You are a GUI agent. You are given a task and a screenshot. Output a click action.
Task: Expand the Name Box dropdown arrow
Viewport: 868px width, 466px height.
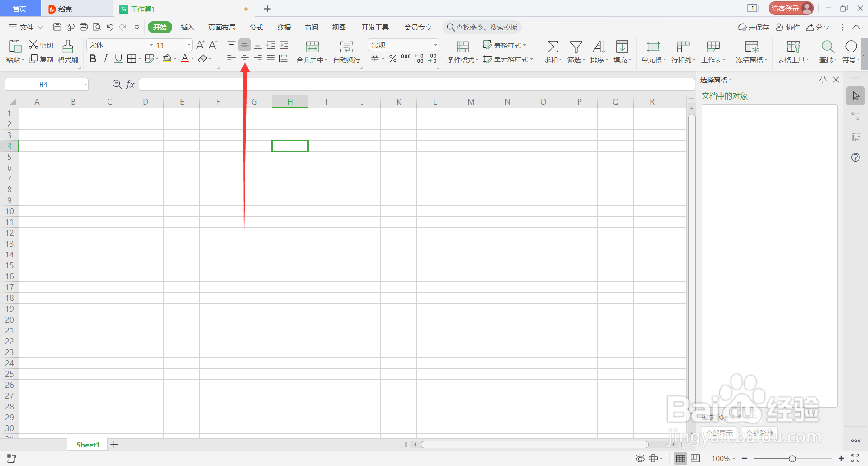click(85, 85)
